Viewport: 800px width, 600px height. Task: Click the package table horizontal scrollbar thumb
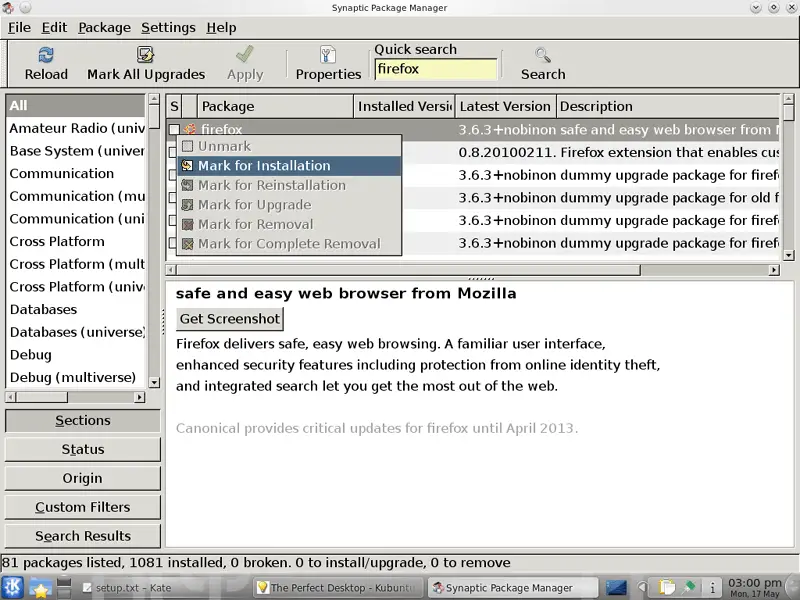click(408, 270)
